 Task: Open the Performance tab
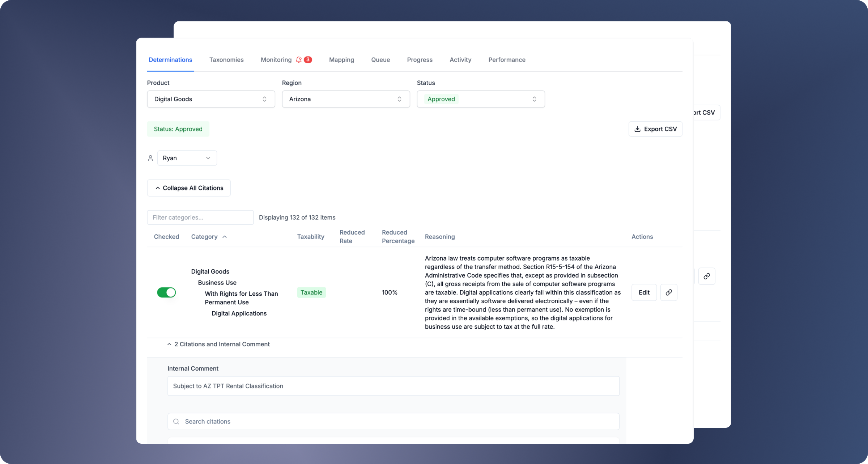(507, 60)
